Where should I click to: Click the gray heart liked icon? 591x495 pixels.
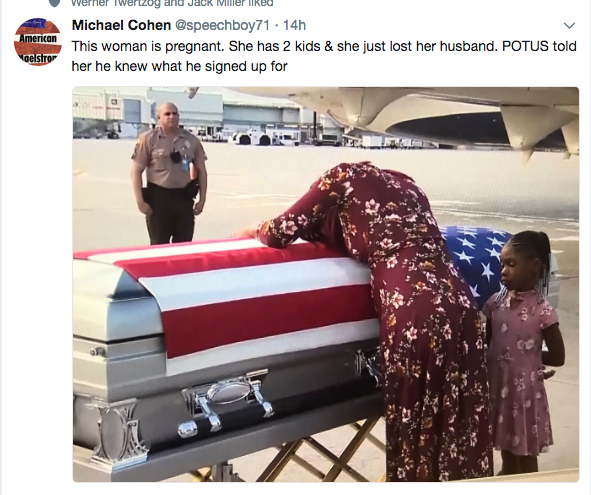tap(55, 3)
